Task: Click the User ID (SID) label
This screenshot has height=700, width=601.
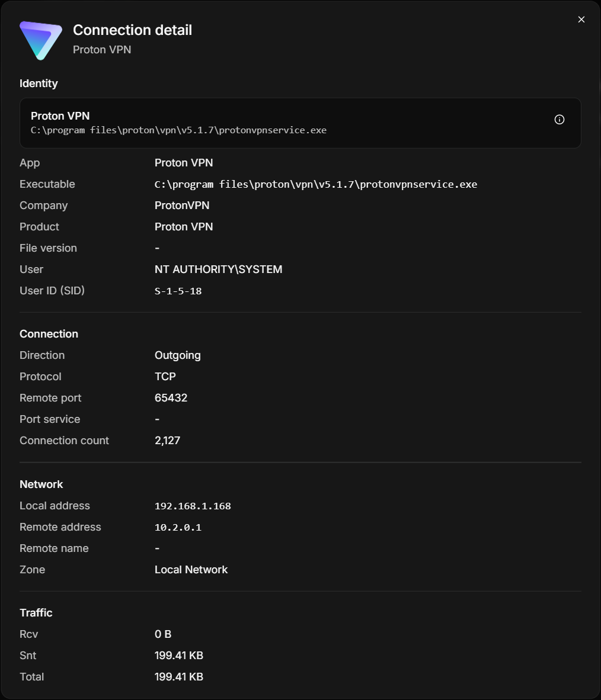Action: [x=52, y=291]
